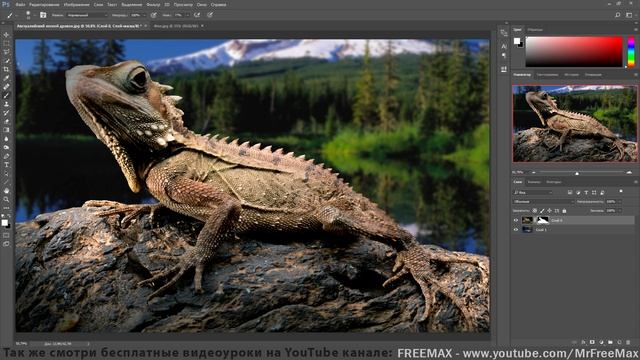Open the Color panel flyout menu
The height and width of the screenshot is (360, 640).
635,30
